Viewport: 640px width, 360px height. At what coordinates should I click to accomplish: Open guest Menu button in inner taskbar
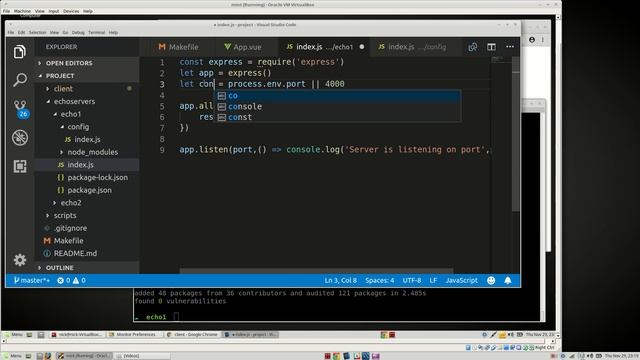(x=13, y=334)
